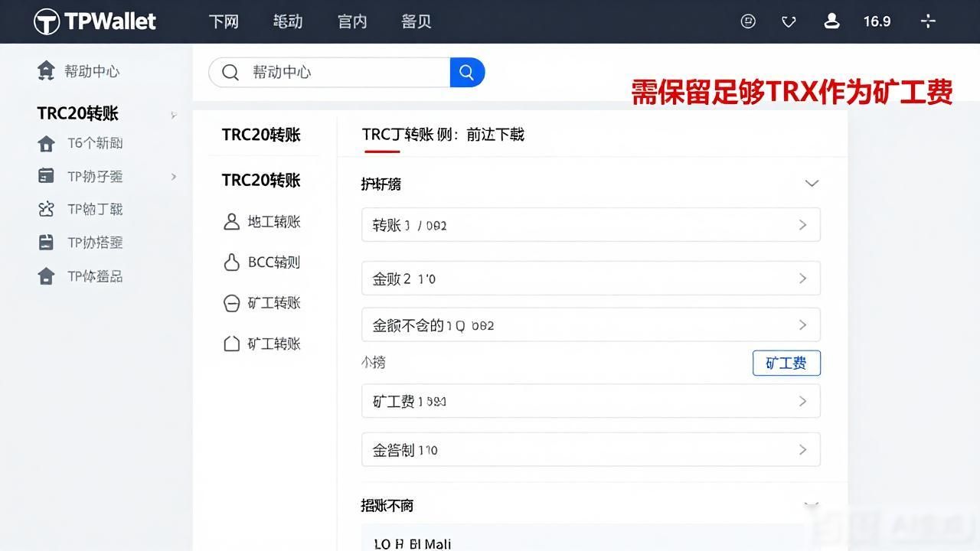The height and width of the screenshot is (551, 980).
Task: Open the user profile icon
Action: (x=831, y=21)
